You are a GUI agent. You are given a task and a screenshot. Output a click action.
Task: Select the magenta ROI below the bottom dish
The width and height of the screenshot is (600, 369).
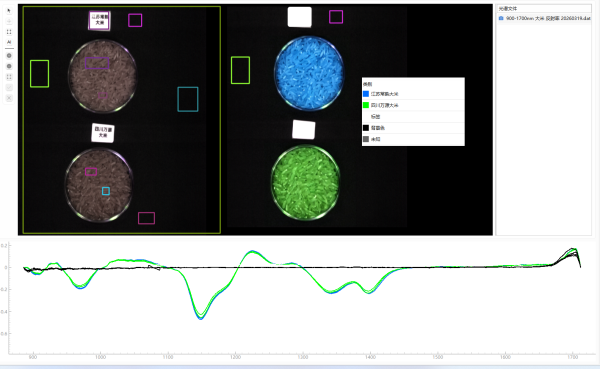tap(147, 218)
